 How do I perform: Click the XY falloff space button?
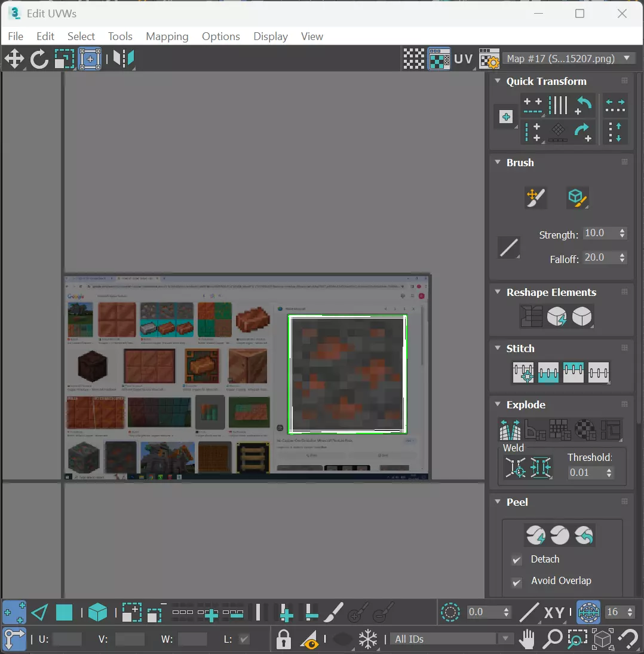554,612
